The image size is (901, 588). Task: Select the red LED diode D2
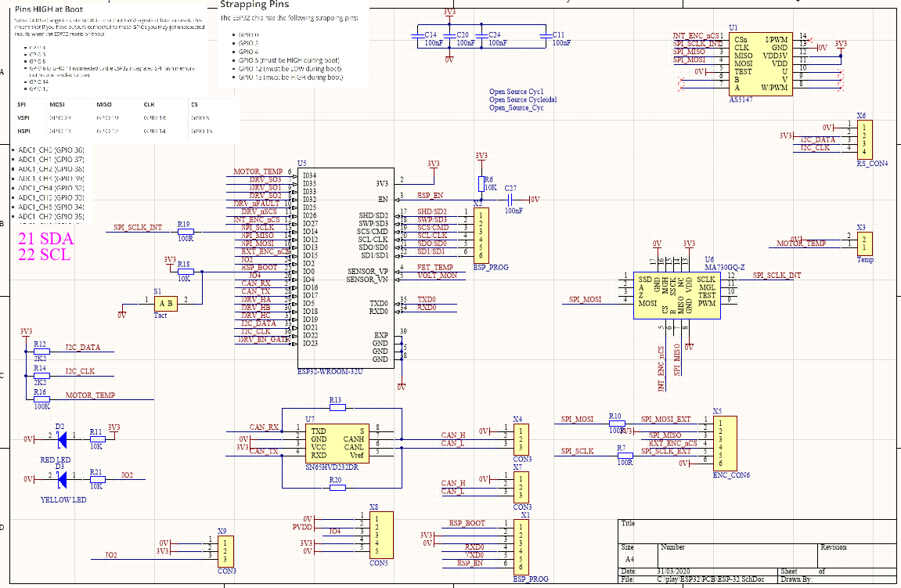point(61,439)
